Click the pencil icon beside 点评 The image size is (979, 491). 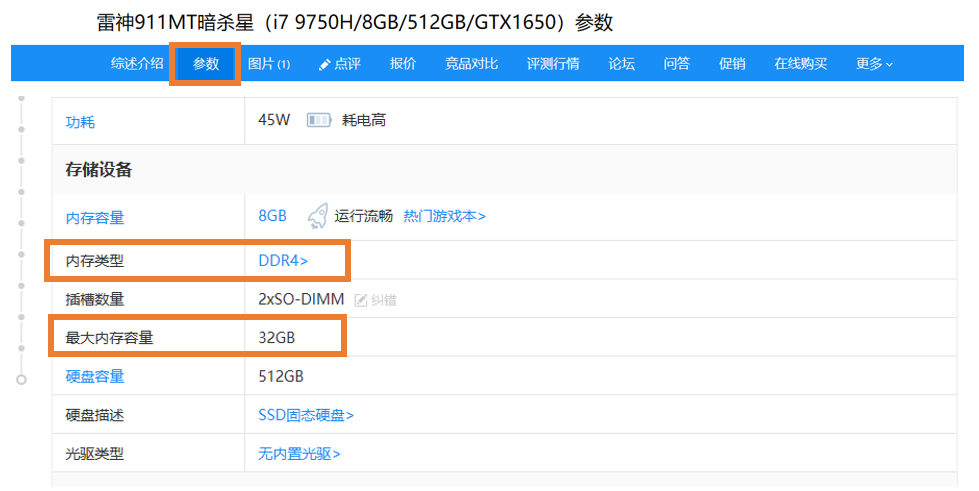coord(324,64)
